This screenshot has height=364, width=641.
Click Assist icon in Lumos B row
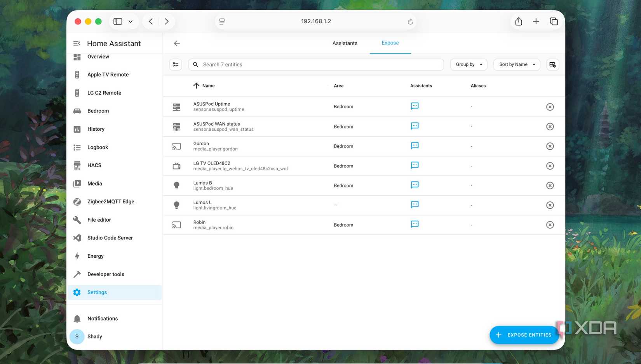click(x=415, y=185)
